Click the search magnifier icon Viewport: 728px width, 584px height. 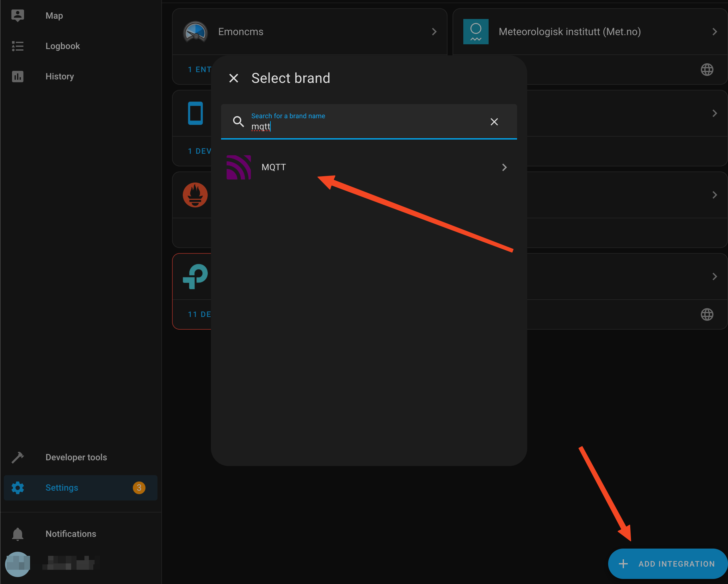[238, 121]
